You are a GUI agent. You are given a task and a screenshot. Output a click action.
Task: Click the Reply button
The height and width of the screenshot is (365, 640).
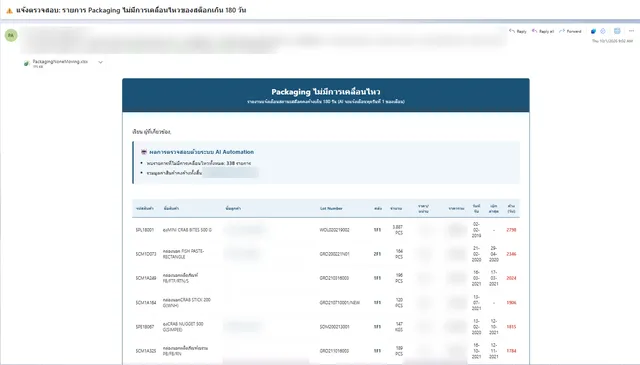[x=518, y=31]
